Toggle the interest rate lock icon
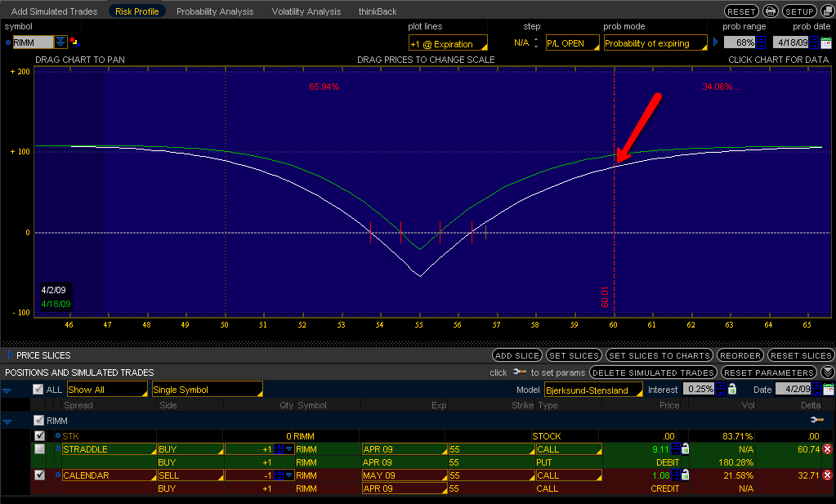 coord(732,390)
